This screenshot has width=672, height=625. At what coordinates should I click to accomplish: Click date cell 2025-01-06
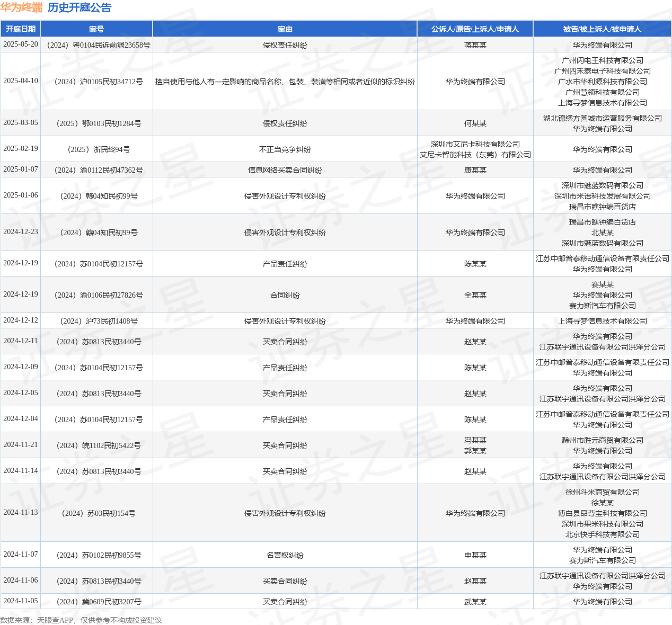[x=21, y=195]
